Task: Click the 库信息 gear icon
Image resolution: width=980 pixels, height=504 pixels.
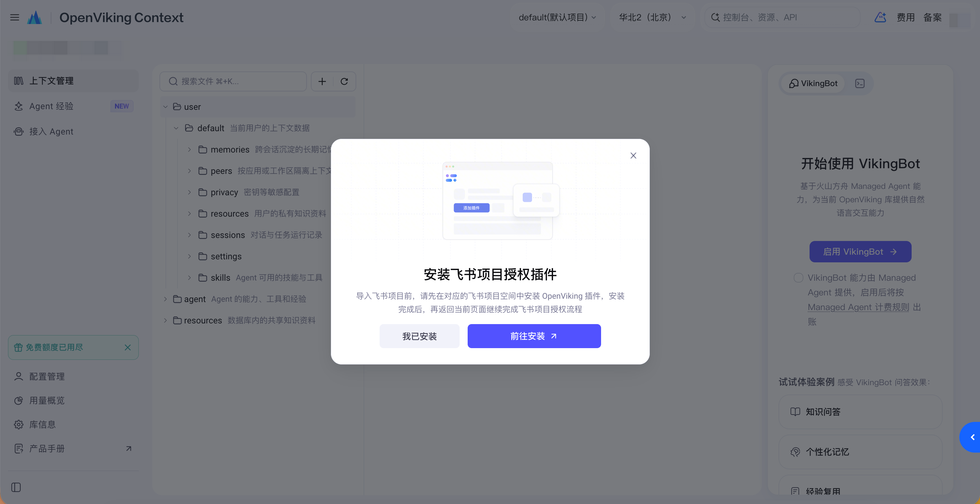Action: coord(18,425)
